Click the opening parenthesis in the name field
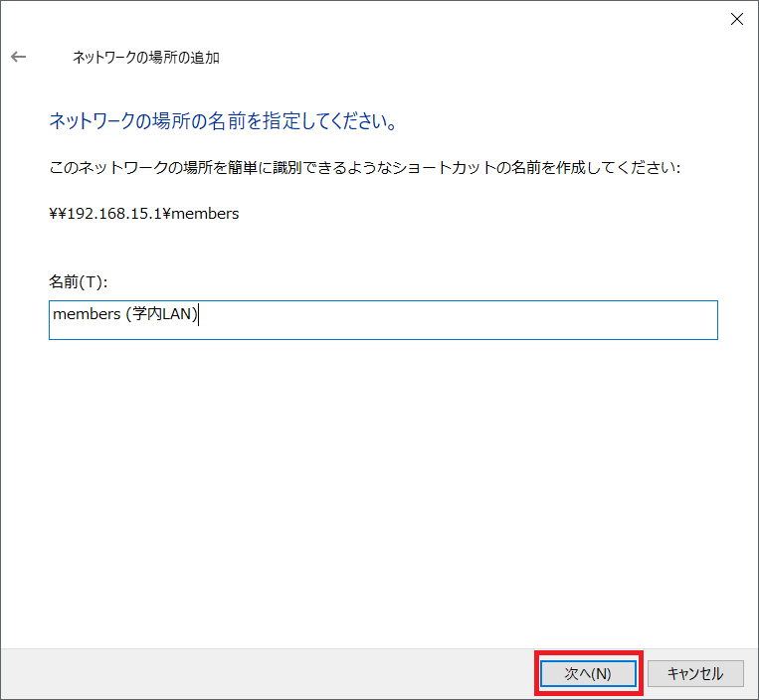The height and width of the screenshot is (700, 759). click(129, 314)
